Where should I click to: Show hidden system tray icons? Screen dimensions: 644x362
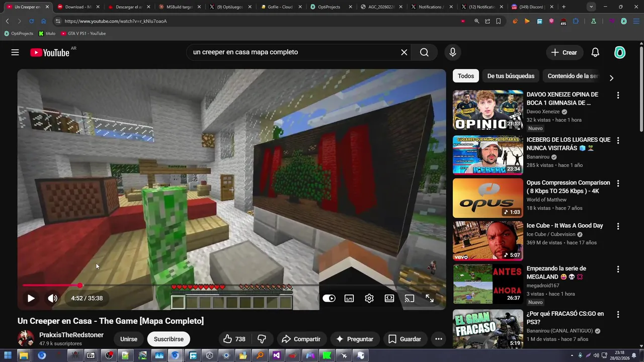tap(572, 355)
